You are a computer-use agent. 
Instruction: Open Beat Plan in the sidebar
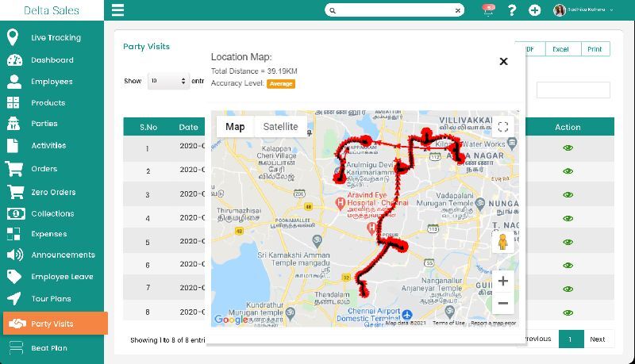[x=48, y=347]
